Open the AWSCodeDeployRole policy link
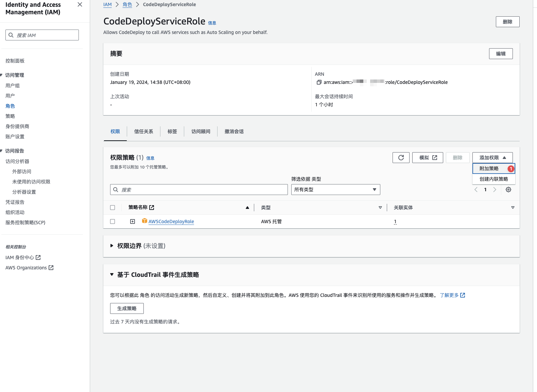The width and height of the screenshot is (537, 392). coord(171,221)
